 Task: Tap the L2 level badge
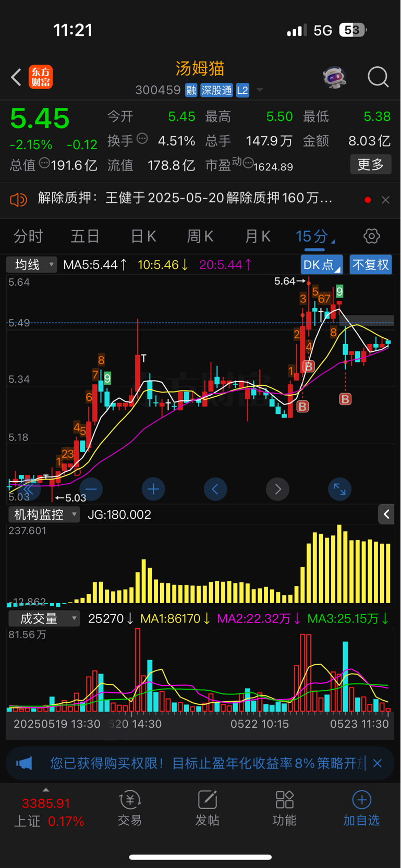pyautogui.click(x=242, y=90)
